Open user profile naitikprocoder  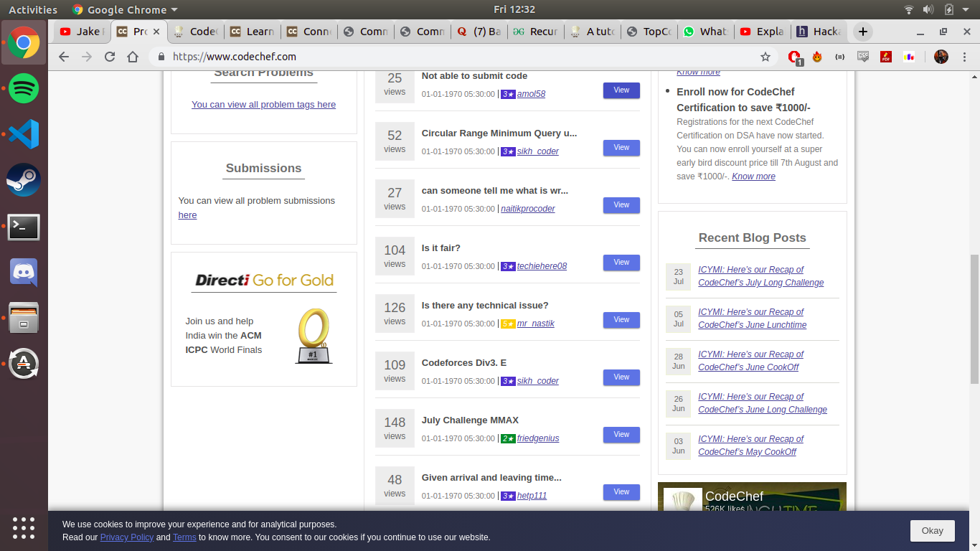point(528,209)
